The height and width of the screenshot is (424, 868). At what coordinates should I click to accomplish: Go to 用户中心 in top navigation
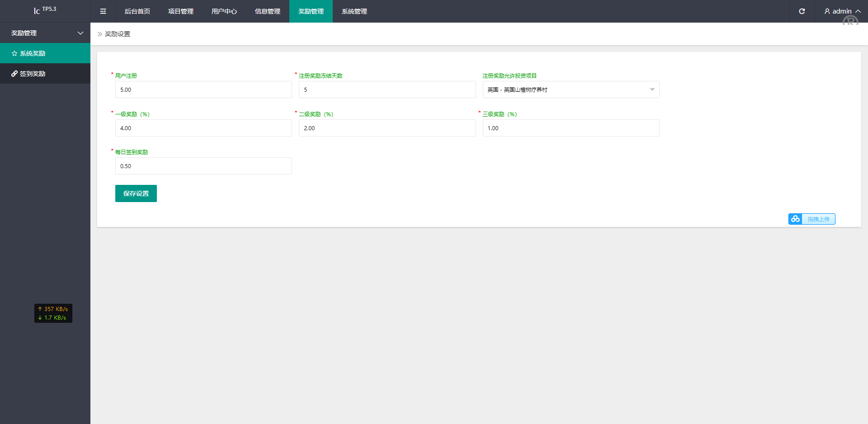coord(224,11)
